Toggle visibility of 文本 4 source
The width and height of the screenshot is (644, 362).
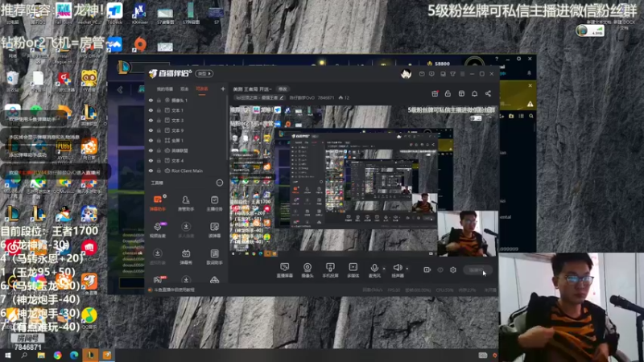pyautogui.click(x=151, y=160)
